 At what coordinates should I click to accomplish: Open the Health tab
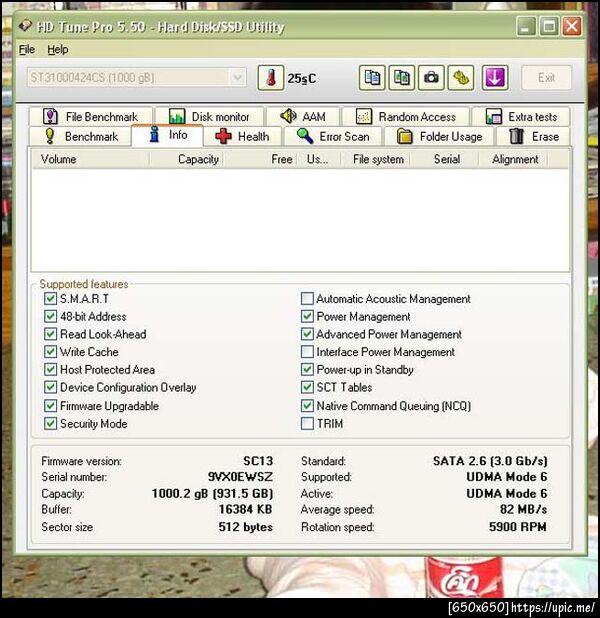tap(243, 136)
